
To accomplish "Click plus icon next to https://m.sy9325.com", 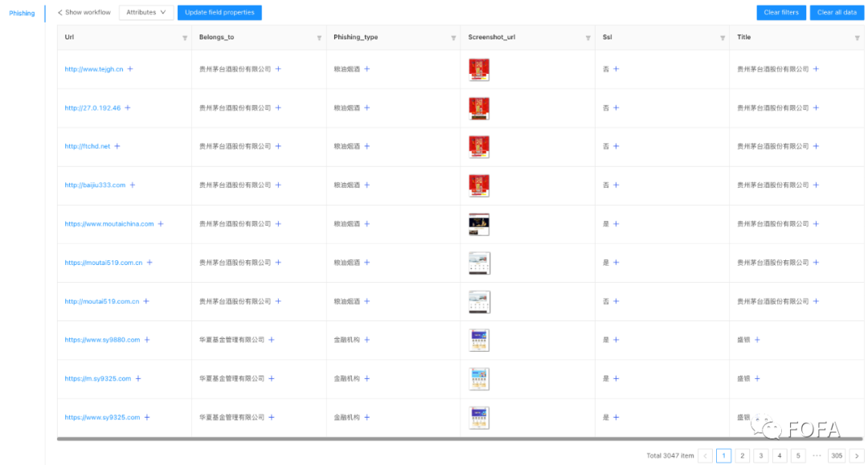I will [138, 379].
